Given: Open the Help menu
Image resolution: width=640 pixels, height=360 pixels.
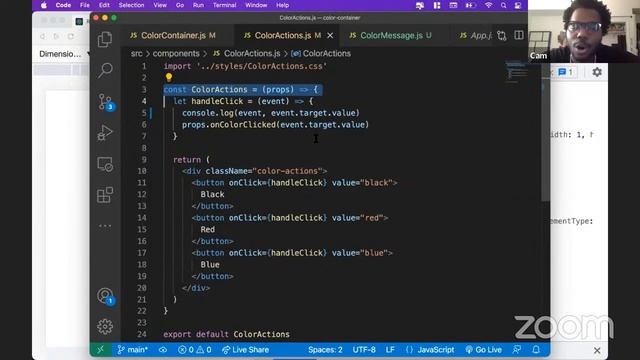Looking at the screenshot, I should 282,5.
